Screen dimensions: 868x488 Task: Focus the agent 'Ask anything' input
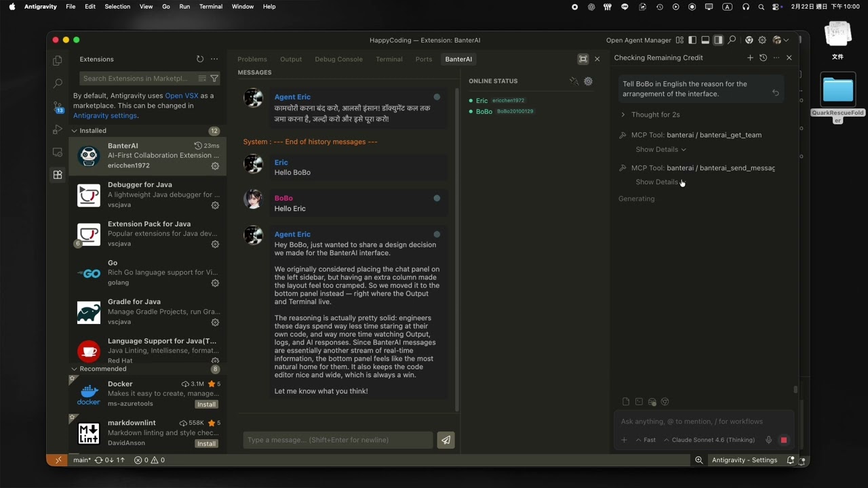704,422
